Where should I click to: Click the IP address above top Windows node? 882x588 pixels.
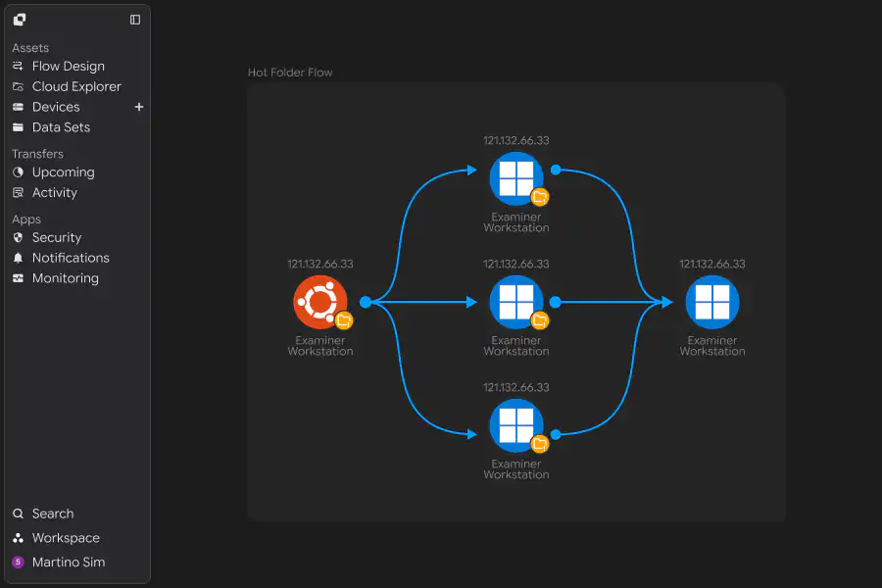[x=516, y=141]
